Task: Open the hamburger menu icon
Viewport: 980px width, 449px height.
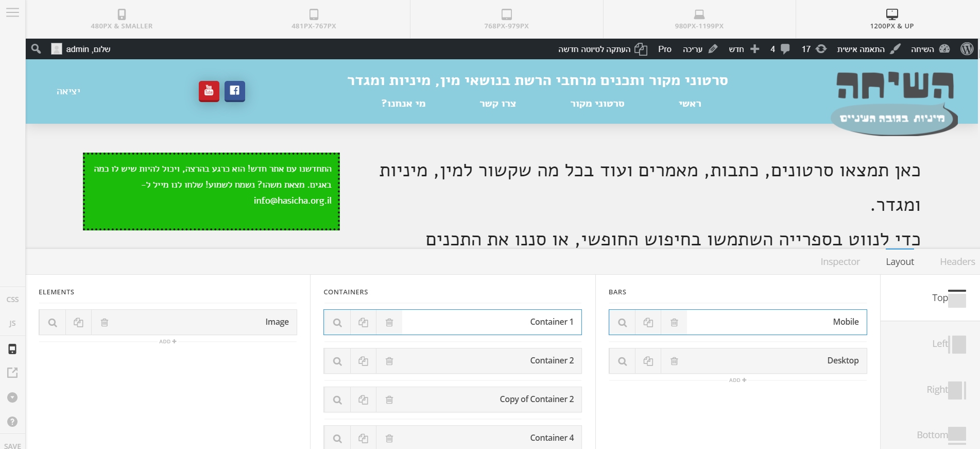Action: coord(12,12)
